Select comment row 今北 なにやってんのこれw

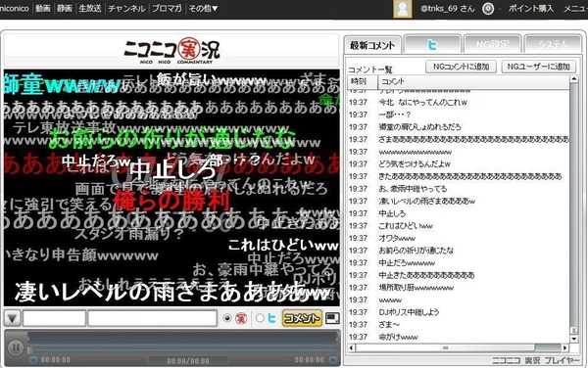click(459, 102)
